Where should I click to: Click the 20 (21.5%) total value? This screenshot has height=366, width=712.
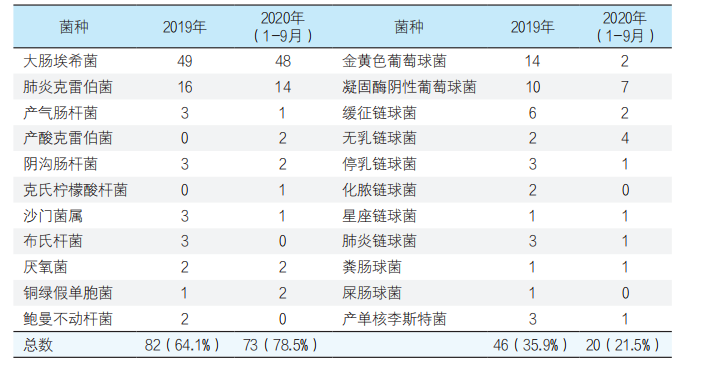point(622,345)
